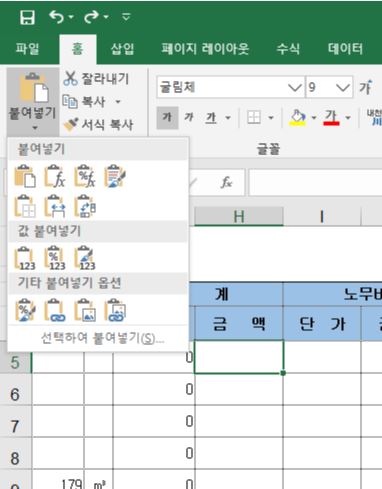The image size is (382, 489).
Task: Switch to the 페이지 레이아웃 tab
Action: (x=205, y=49)
